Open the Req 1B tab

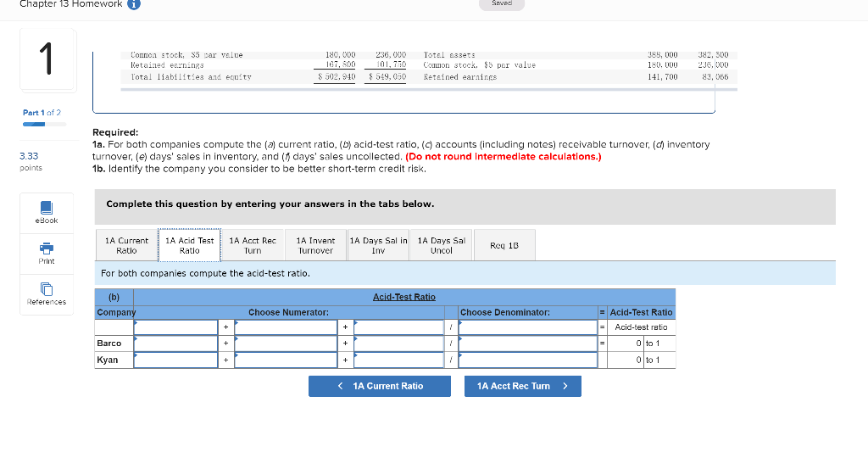pyautogui.click(x=504, y=245)
